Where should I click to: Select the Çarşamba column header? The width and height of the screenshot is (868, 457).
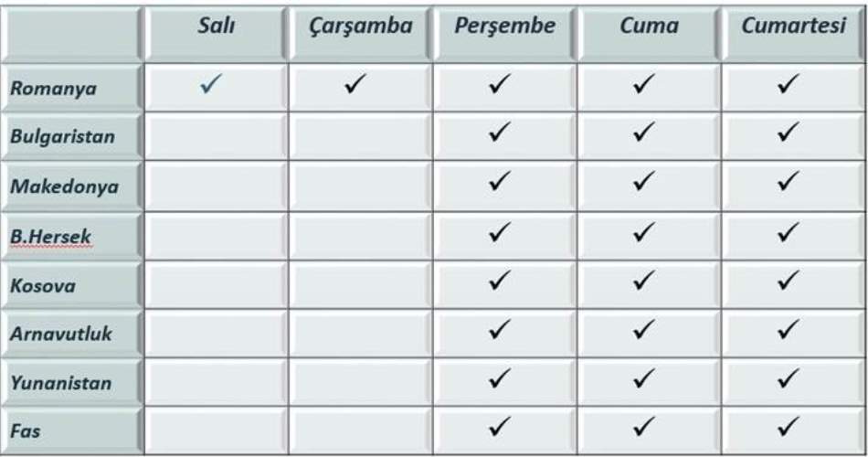tap(360, 27)
